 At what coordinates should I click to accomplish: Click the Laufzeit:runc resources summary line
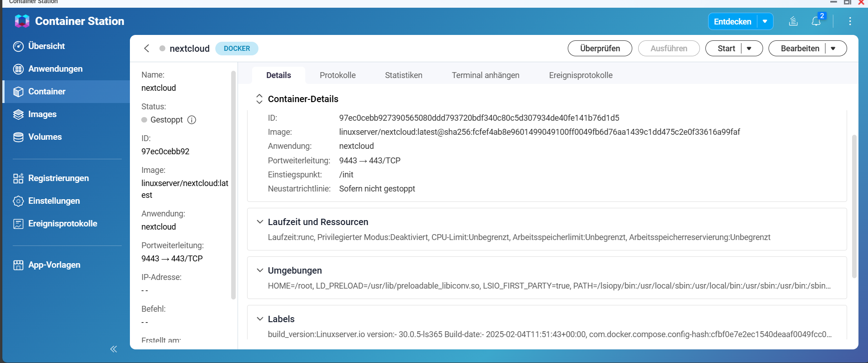519,237
